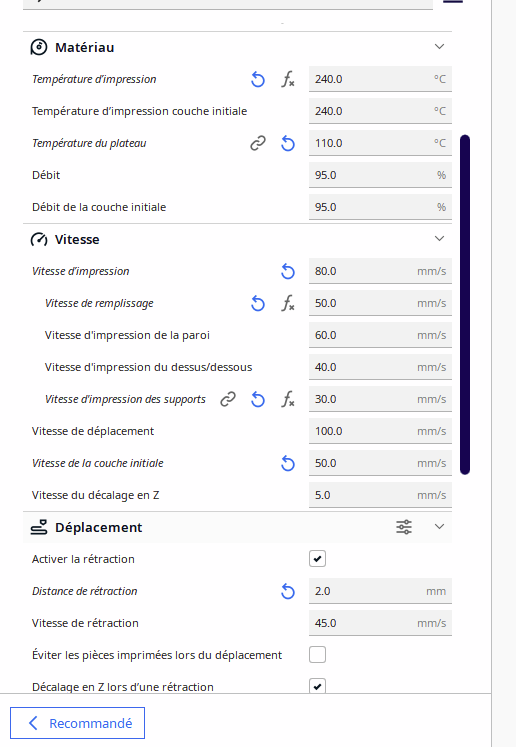Reset Distance de rétraction to default

[288, 592]
